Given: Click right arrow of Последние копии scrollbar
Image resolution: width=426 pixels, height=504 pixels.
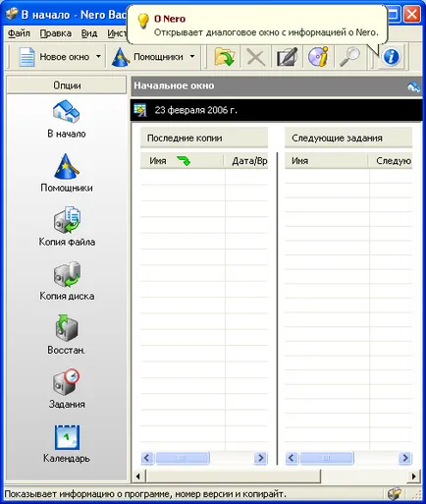Looking at the screenshot, I should (x=260, y=458).
